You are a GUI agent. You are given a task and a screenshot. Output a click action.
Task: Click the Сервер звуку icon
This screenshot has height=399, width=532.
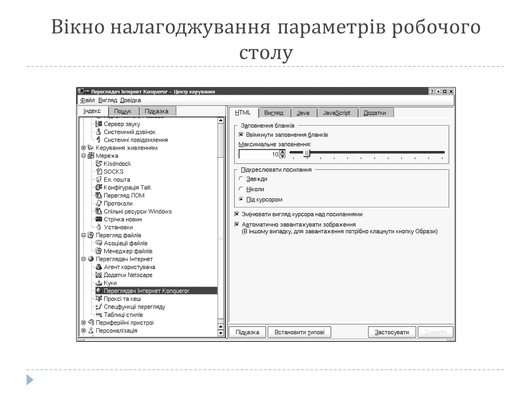[98, 124]
